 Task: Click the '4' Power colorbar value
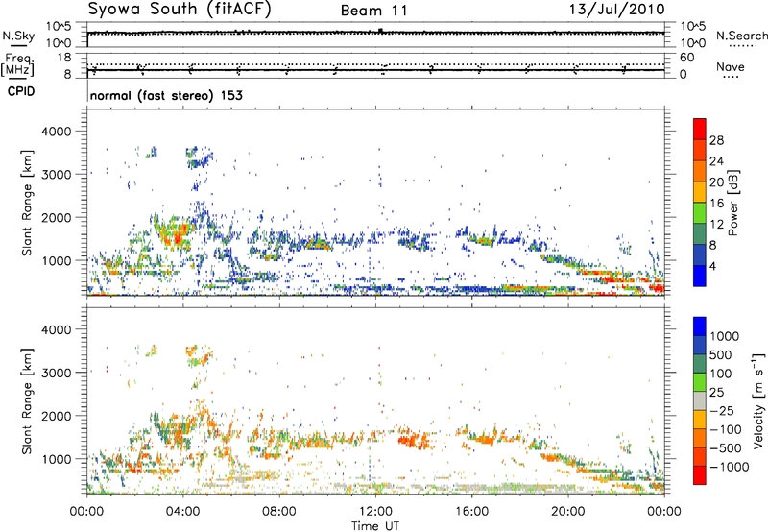pos(712,266)
